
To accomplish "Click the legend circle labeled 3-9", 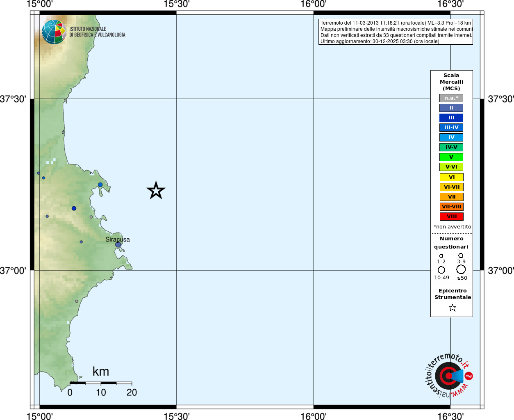I will click(x=461, y=256).
